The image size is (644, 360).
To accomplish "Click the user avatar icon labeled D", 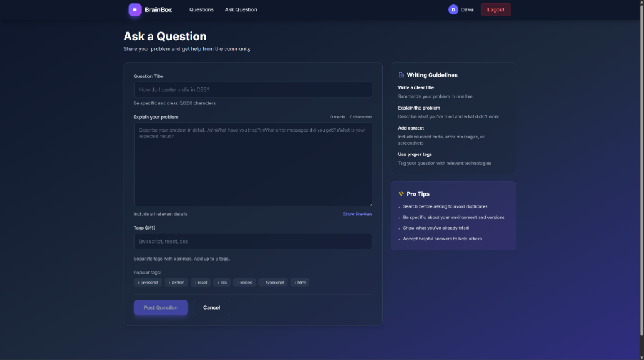I will [453, 9].
